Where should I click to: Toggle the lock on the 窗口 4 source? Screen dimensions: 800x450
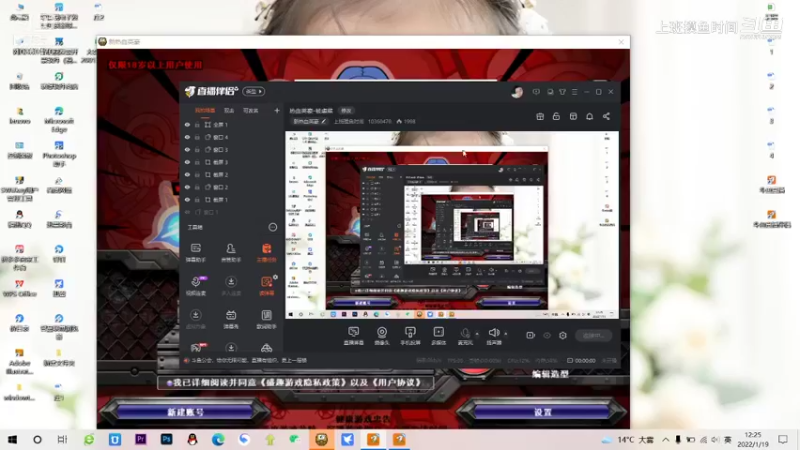(x=197, y=137)
